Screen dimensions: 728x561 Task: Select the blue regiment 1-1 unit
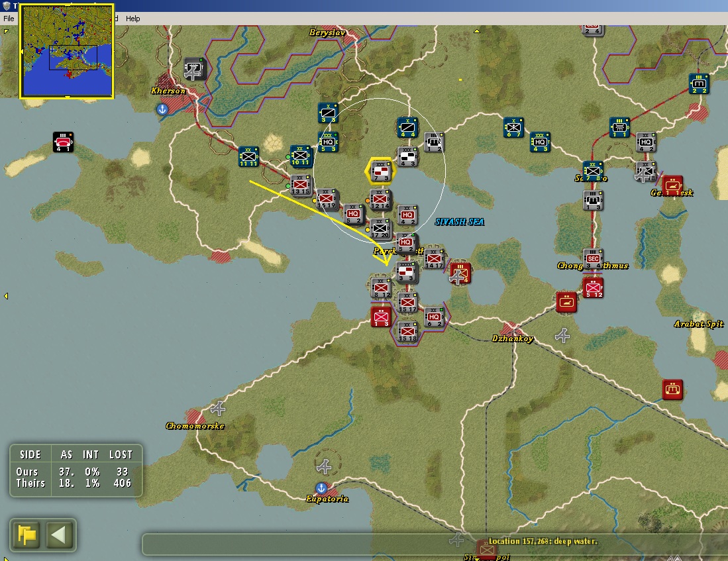coord(620,128)
